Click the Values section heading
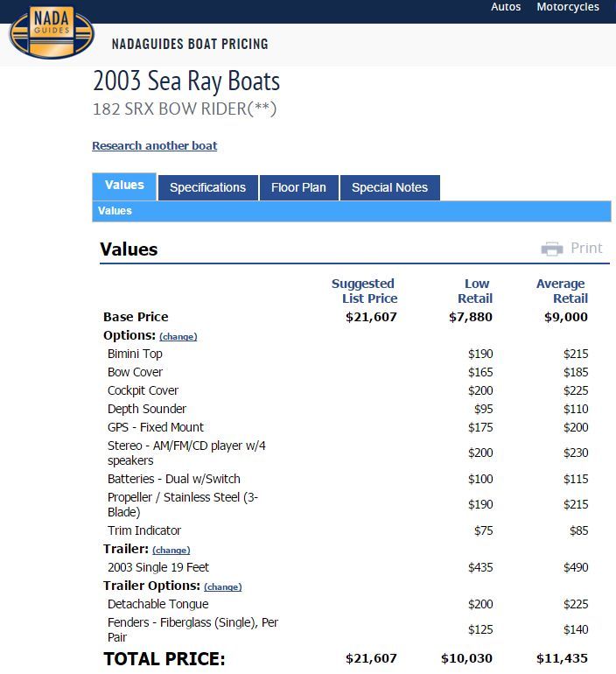Image resolution: width=616 pixels, height=674 pixels. 129,249
